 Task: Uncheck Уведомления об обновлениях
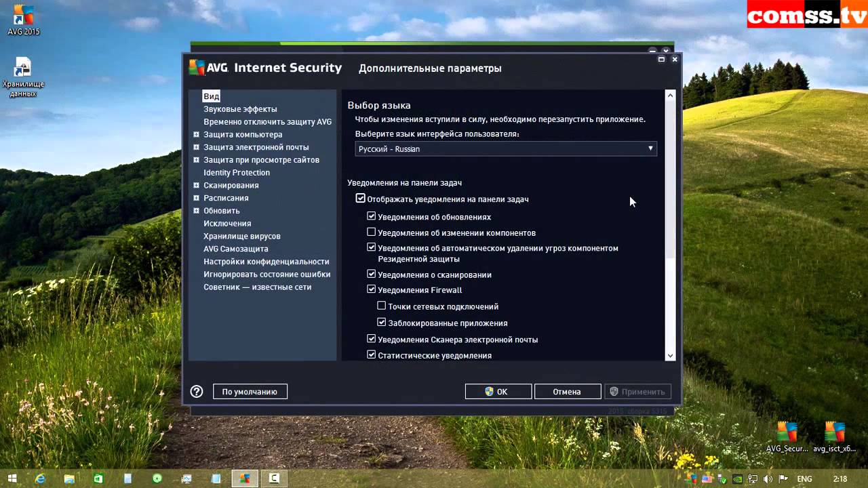(x=371, y=216)
